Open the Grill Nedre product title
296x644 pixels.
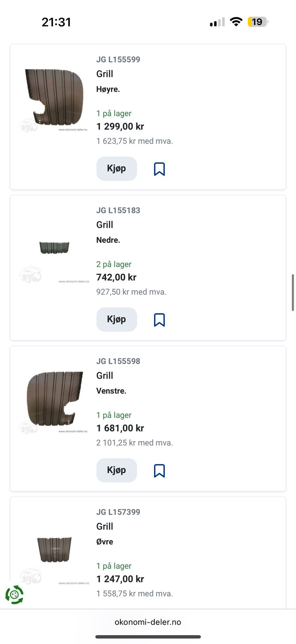(x=105, y=225)
